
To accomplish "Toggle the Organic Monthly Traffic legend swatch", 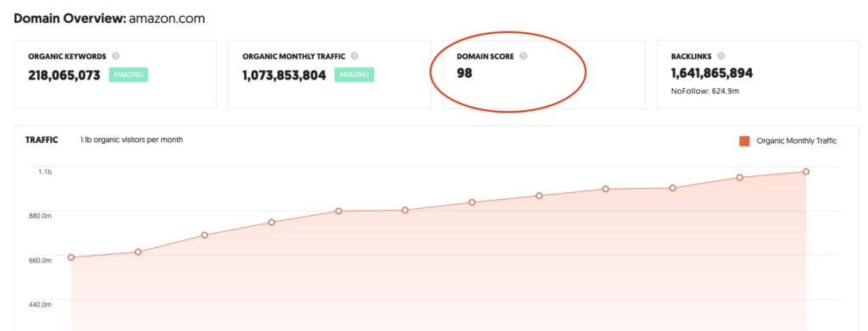I will pos(744,141).
